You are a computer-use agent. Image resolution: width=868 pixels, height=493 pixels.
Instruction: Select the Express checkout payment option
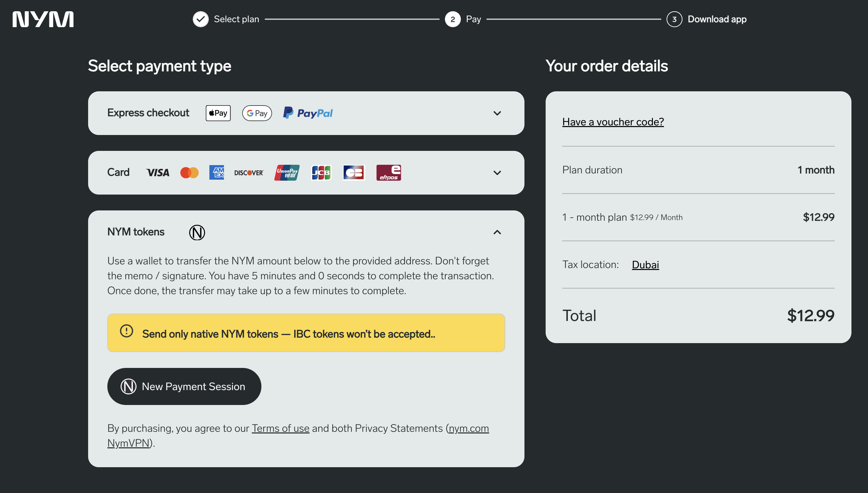tap(148, 113)
